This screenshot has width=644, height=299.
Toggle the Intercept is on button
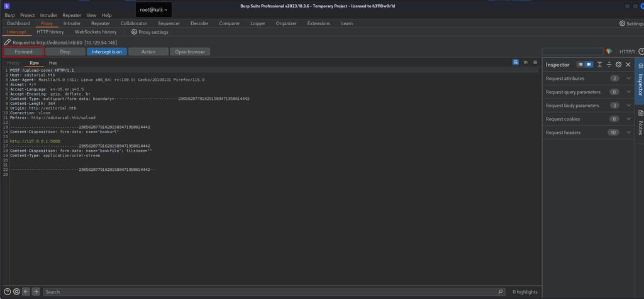pos(107,52)
